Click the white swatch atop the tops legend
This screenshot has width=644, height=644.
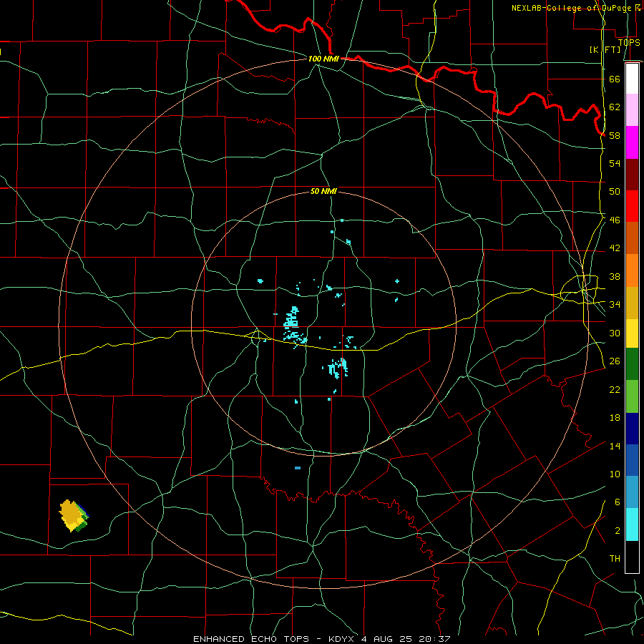pyautogui.click(x=632, y=79)
